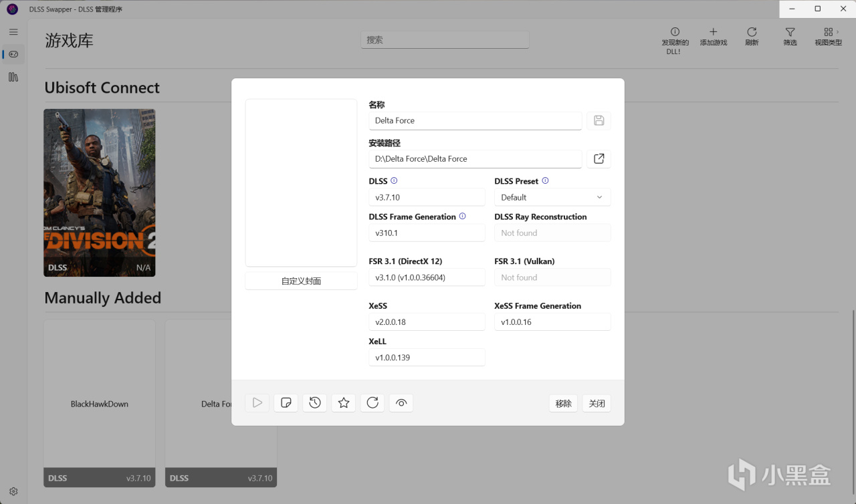Close the DLSS Swapper window
856x504 pixels.
(x=843, y=9)
